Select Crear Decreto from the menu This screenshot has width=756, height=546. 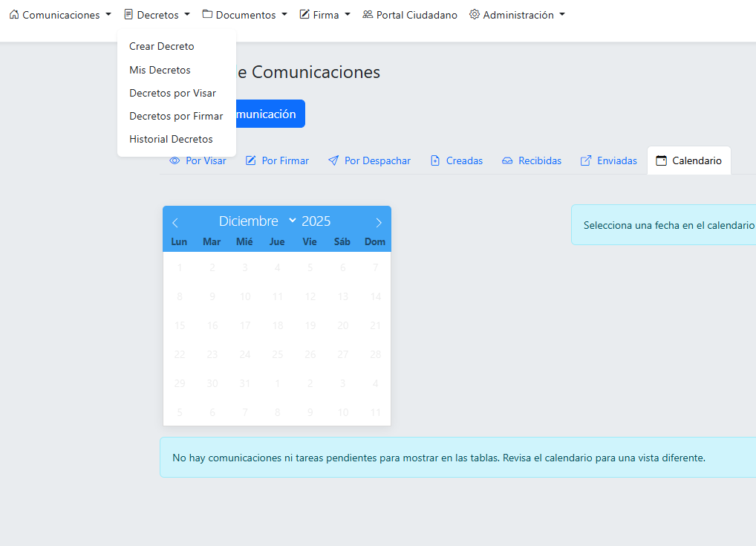[x=161, y=46]
